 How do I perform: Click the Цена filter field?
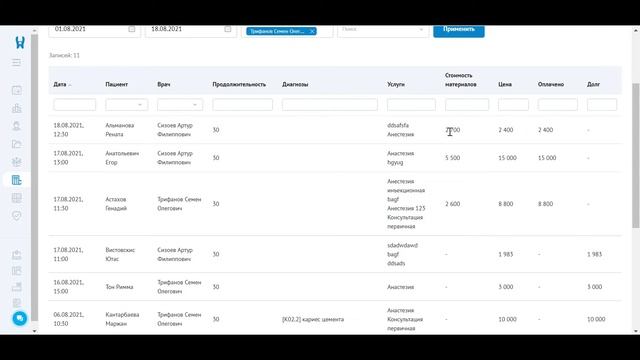(513, 105)
